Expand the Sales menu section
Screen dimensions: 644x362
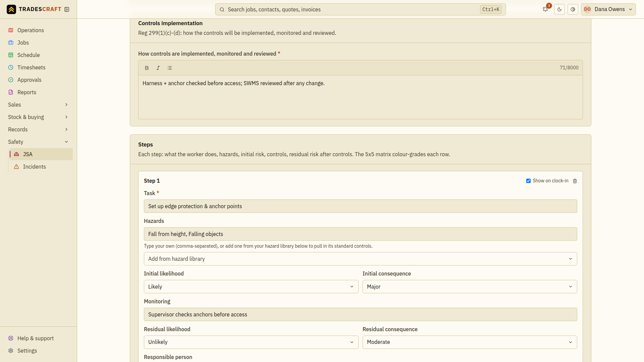point(38,105)
